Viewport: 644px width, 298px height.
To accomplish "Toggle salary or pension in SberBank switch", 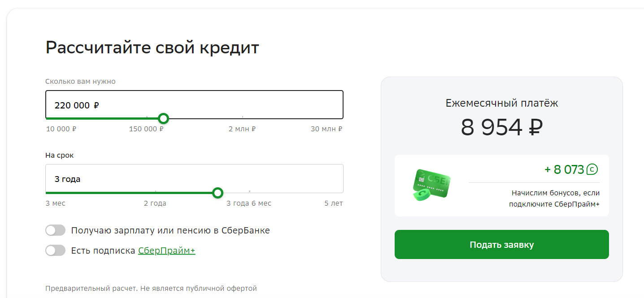I will tap(56, 230).
